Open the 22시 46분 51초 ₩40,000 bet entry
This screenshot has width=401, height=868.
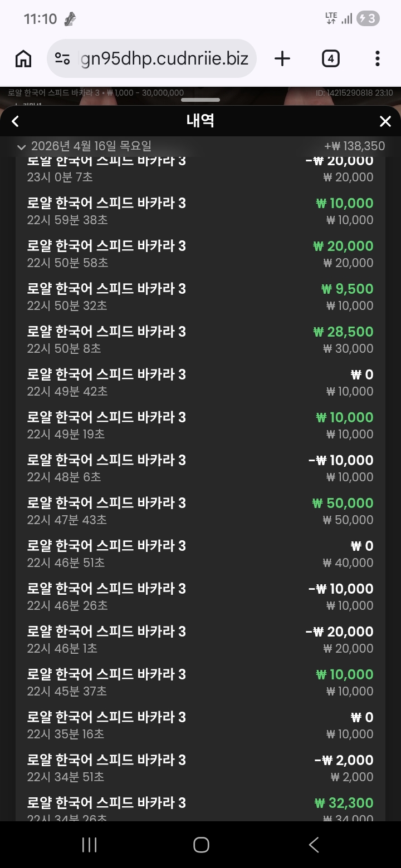coord(200,554)
